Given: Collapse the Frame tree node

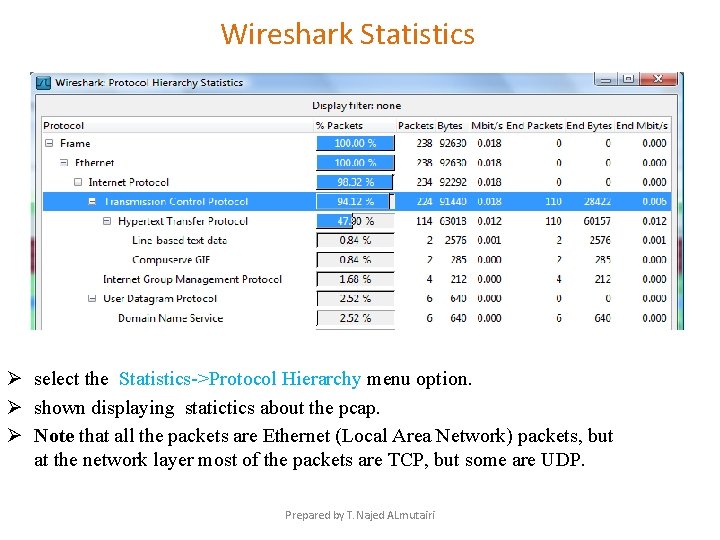Looking at the screenshot, I should 49,143.
